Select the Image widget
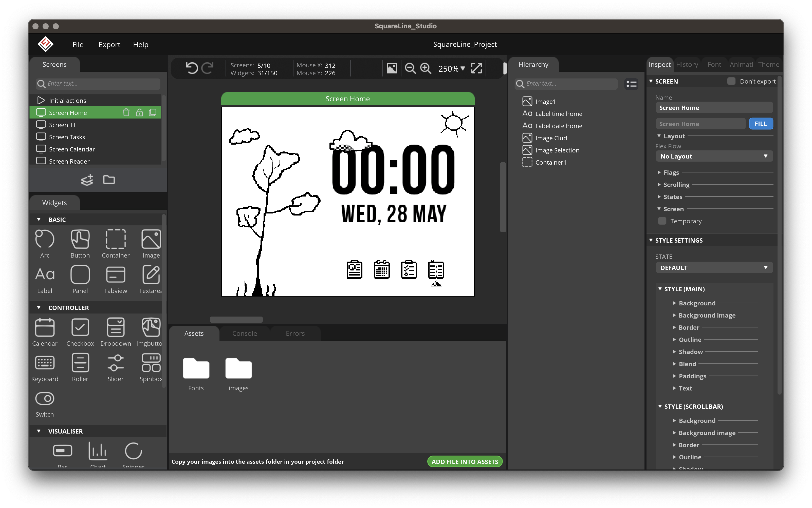Viewport: 812px width, 508px height. [151, 244]
